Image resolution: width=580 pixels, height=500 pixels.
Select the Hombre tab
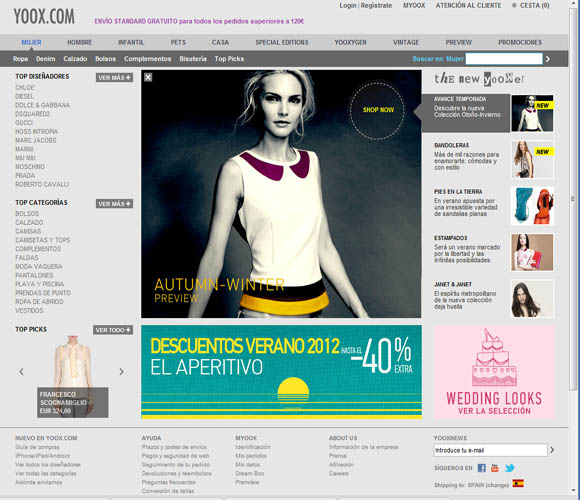click(80, 42)
